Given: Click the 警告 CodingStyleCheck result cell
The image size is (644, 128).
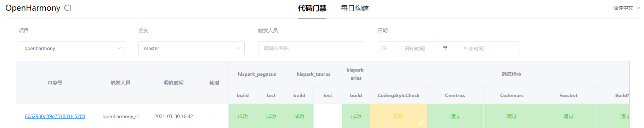Looking at the screenshot, I should pos(398,116).
